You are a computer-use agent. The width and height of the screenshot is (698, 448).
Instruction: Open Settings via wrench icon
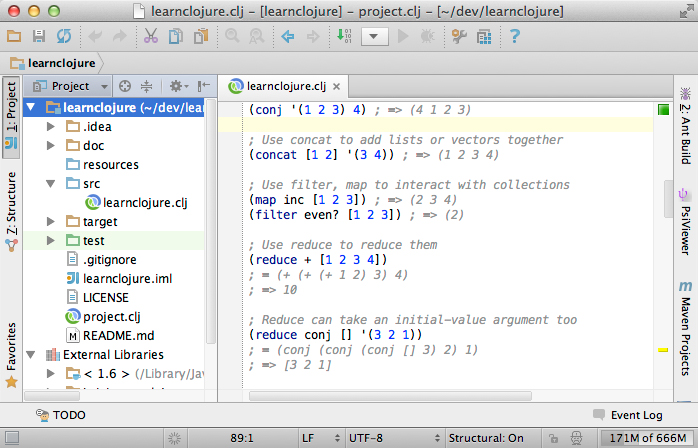459,36
